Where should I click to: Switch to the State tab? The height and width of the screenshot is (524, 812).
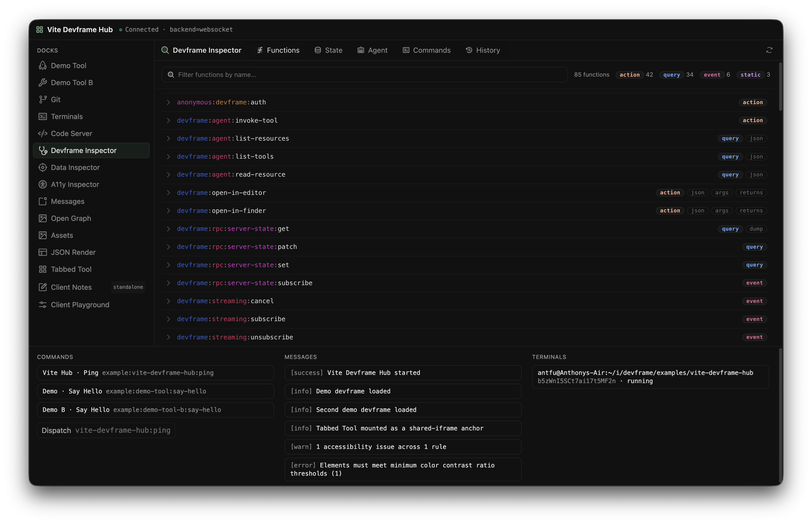point(329,50)
